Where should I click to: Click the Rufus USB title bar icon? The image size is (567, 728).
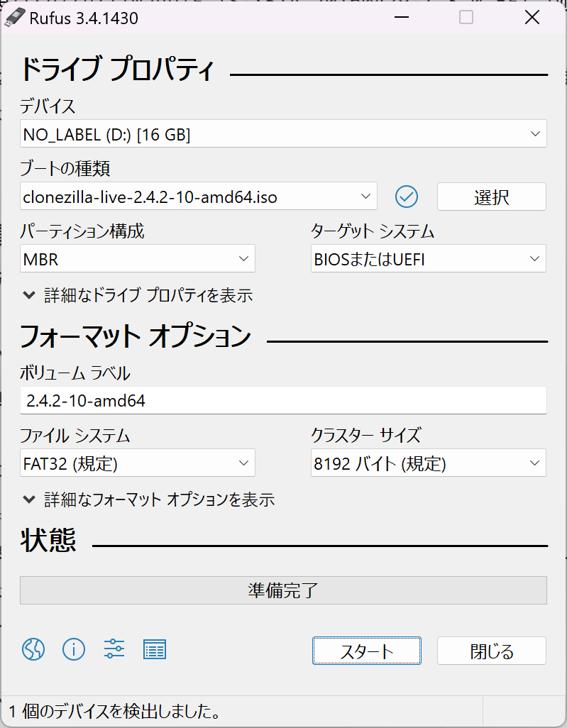14,18
